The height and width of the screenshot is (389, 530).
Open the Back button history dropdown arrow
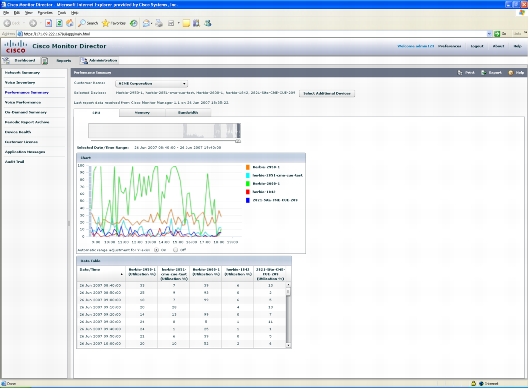click(x=24, y=23)
